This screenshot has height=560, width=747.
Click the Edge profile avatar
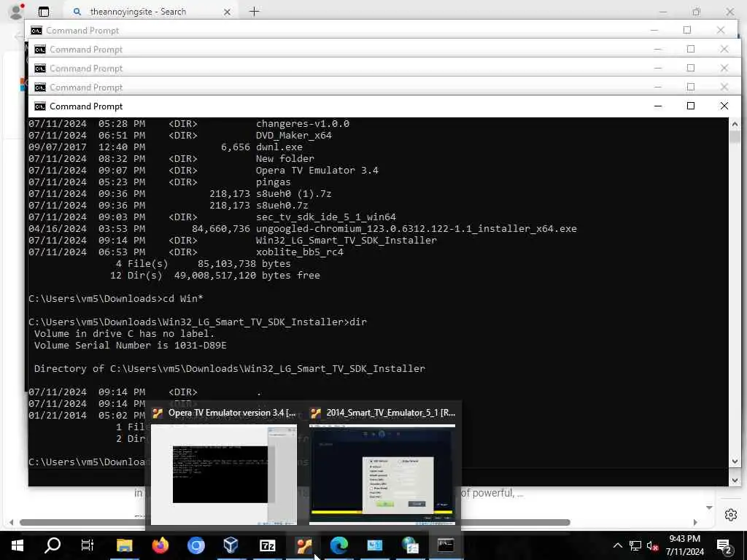17,12
